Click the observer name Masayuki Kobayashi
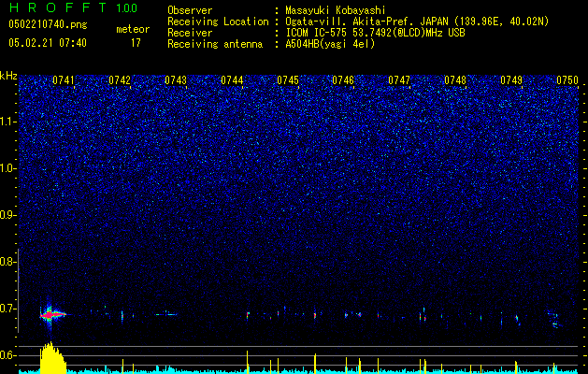 (336, 10)
